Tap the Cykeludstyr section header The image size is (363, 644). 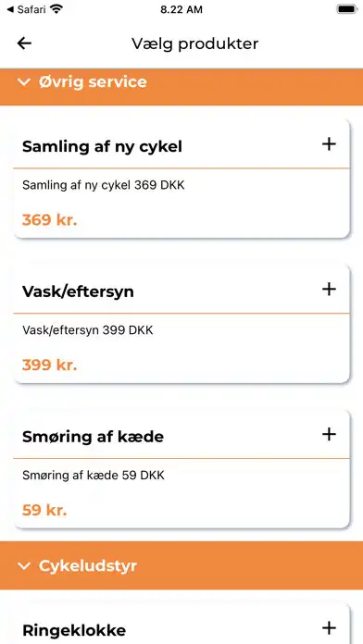pos(181,565)
